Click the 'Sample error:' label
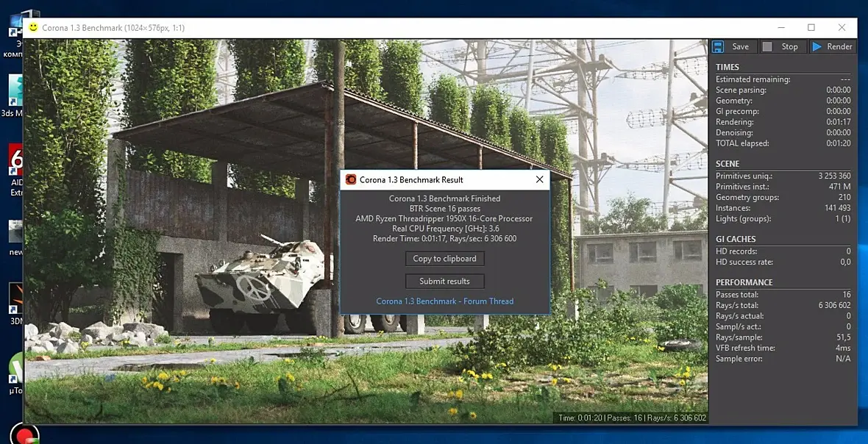Image resolution: width=868 pixels, height=444 pixels. pyautogui.click(x=739, y=358)
